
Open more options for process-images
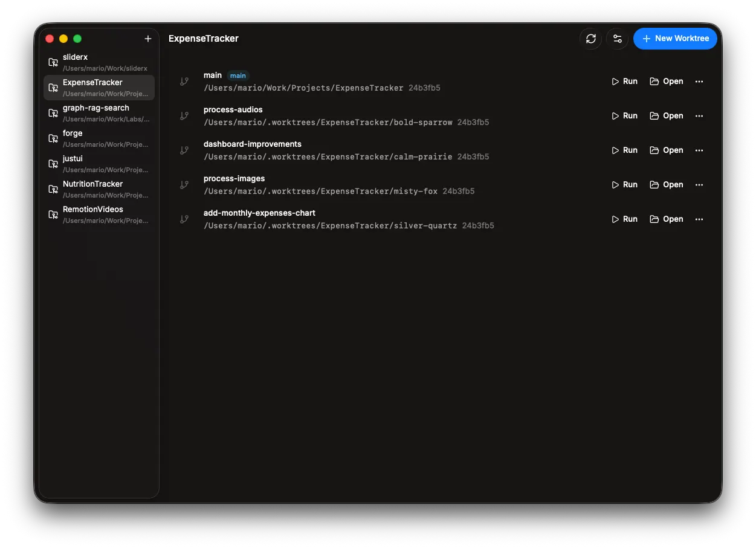[699, 185]
